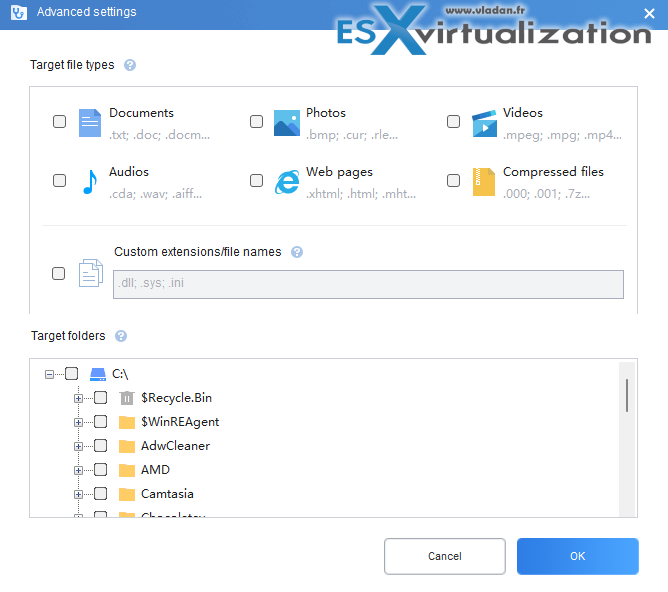The height and width of the screenshot is (592, 668).
Task: Click the Videos label text
Action: point(523,113)
